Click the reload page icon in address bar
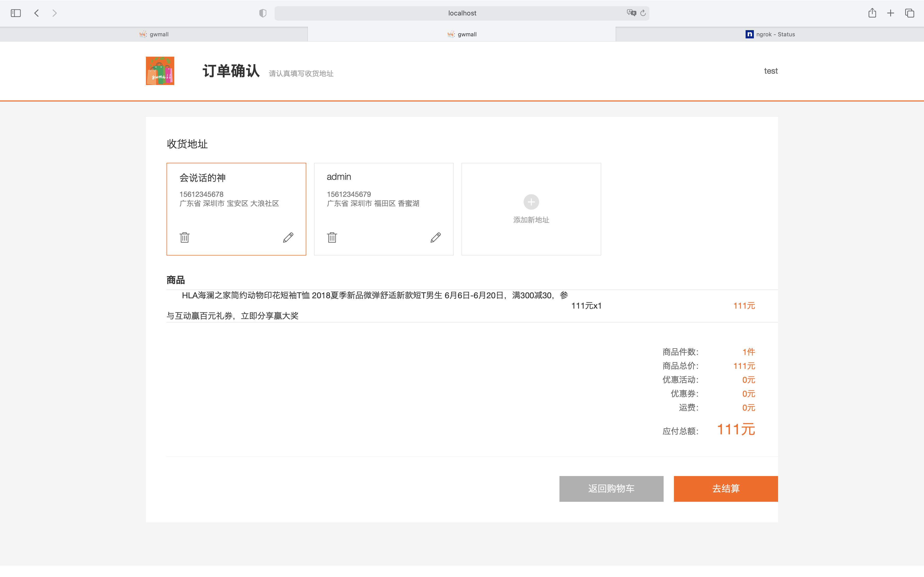 643,13
